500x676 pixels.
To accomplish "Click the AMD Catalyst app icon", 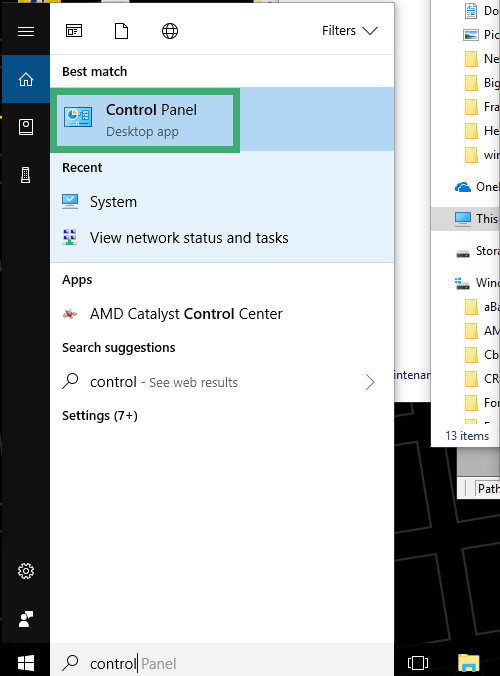I will (70, 314).
